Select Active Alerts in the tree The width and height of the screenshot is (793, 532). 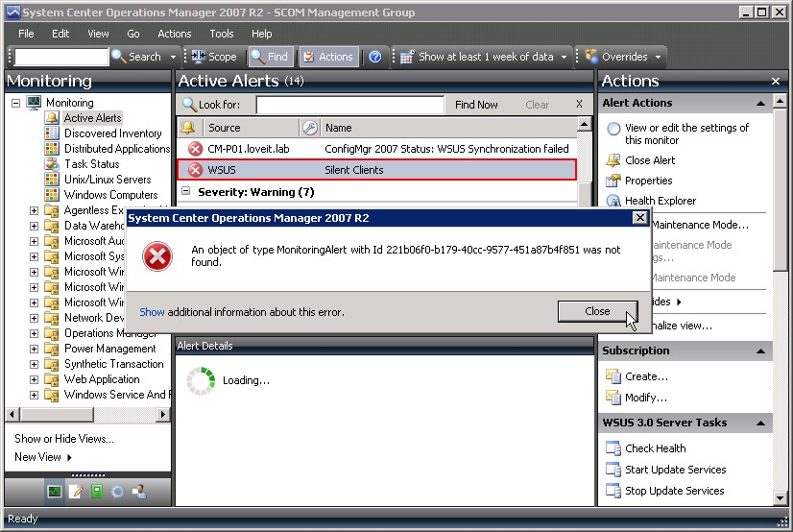coord(92,118)
